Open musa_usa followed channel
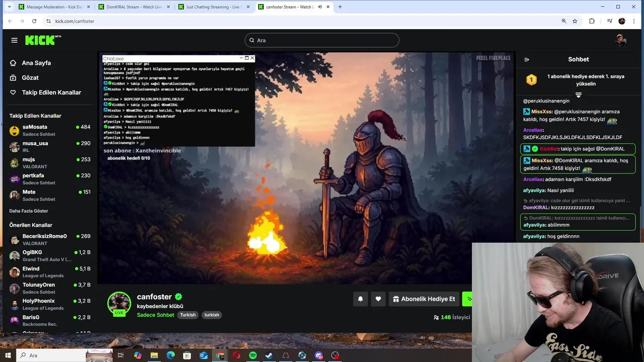The height and width of the screenshot is (362, 644). pyautogui.click(x=49, y=146)
